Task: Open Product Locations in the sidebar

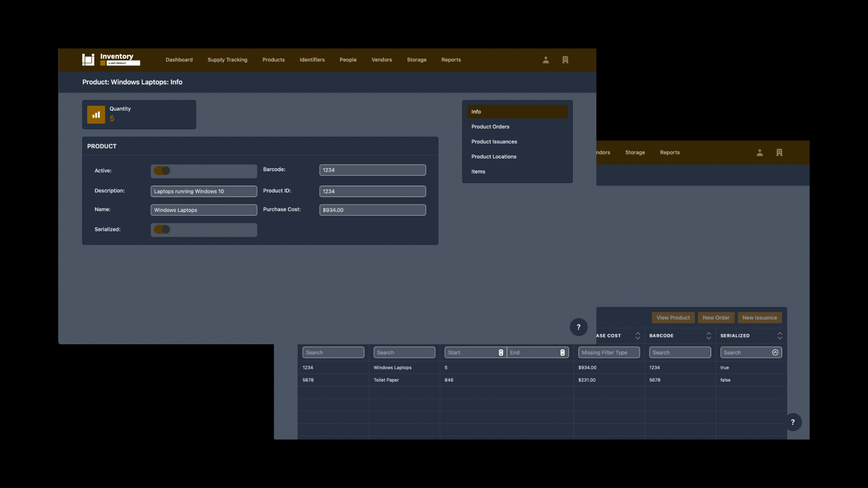Action: [494, 156]
